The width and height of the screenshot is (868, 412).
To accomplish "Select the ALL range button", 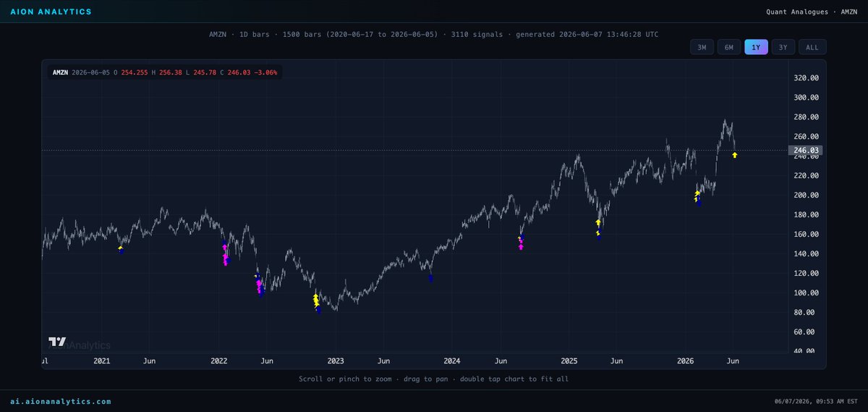I will [x=812, y=47].
